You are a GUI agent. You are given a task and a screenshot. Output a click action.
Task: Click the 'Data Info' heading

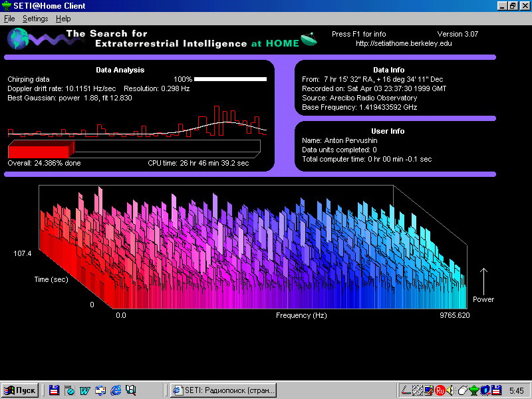[388, 70]
